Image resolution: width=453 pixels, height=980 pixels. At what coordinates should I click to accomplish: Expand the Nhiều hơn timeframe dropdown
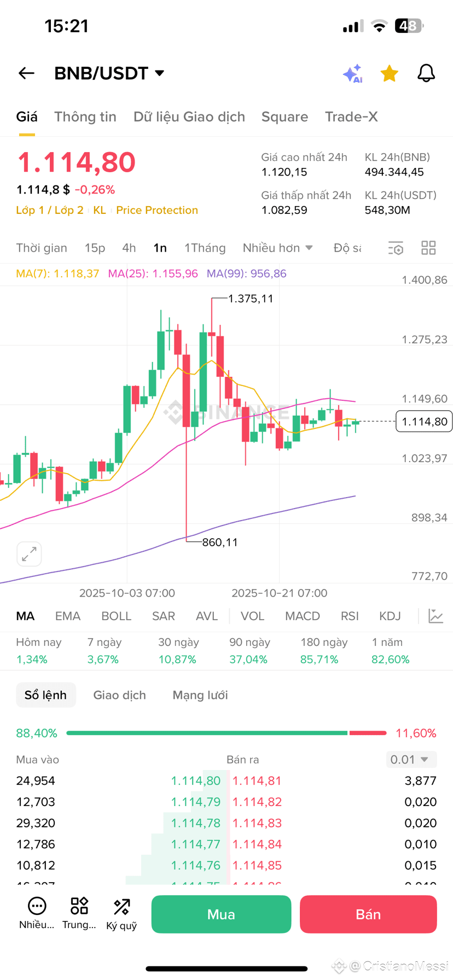click(x=278, y=248)
